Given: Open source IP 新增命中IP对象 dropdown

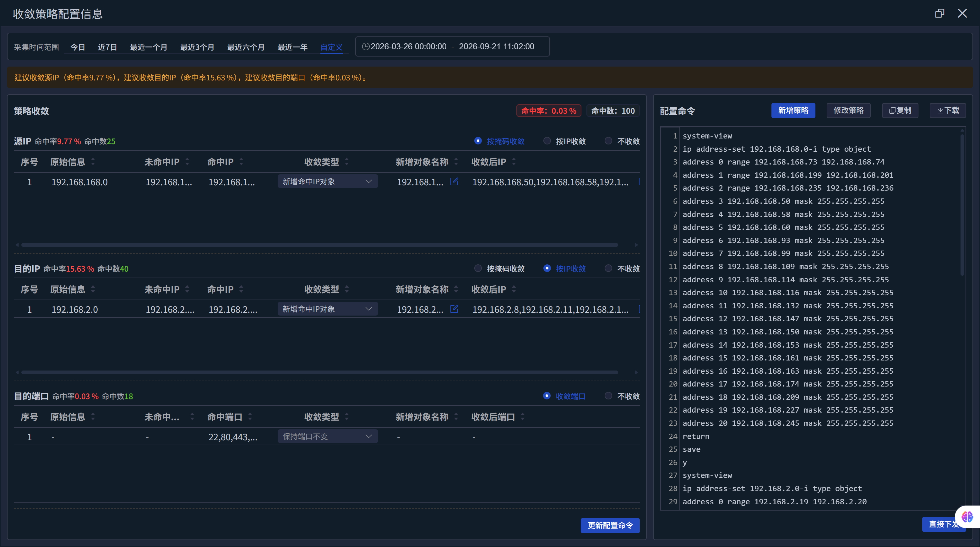Looking at the screenshot, I should [328, 181].
